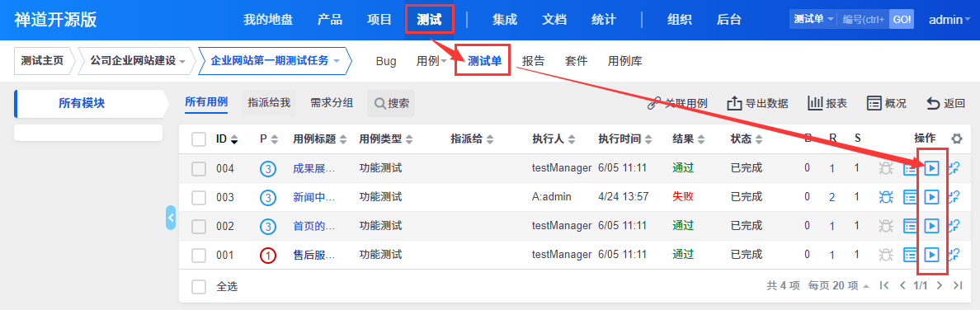Switch to the Bug sub-tab
Screen dimensions: 980x310
pos(385,61)
